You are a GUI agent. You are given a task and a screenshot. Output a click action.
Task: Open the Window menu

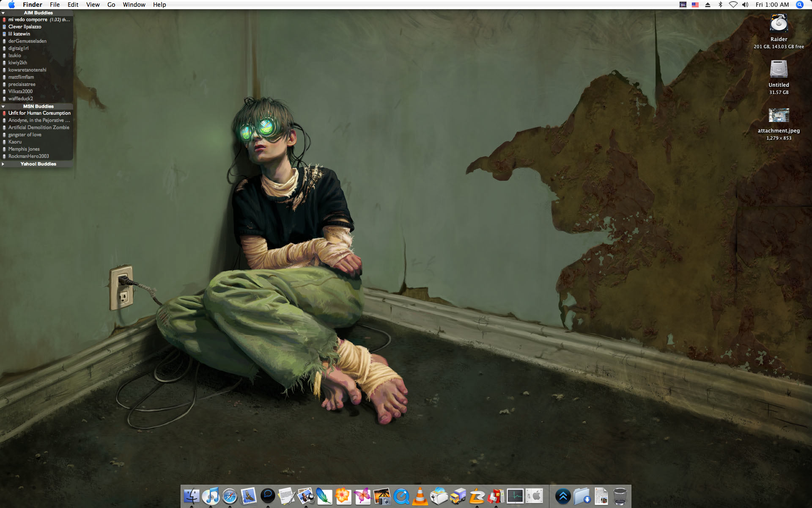(x=134, y=5)
